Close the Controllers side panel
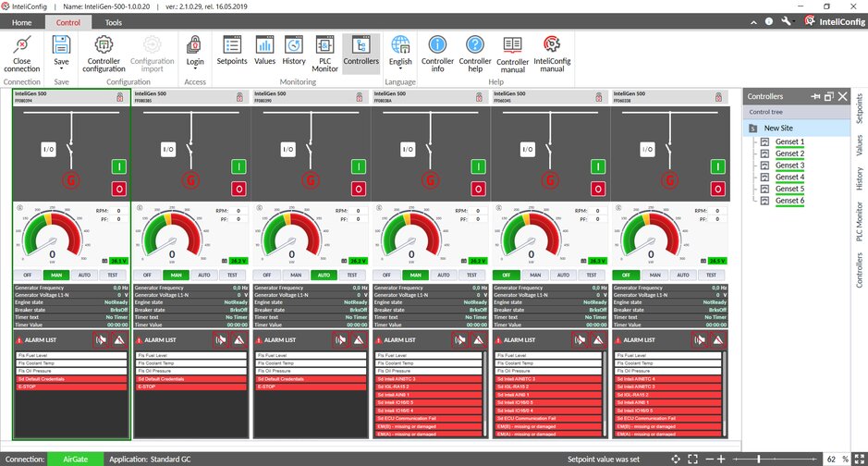The height and width of the screenshot is (466, 868). 842,96
